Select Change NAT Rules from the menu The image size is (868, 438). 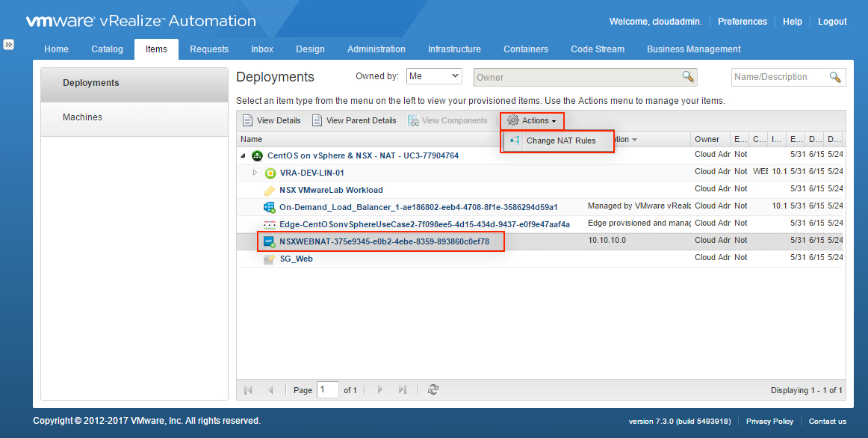coord(560,141)
